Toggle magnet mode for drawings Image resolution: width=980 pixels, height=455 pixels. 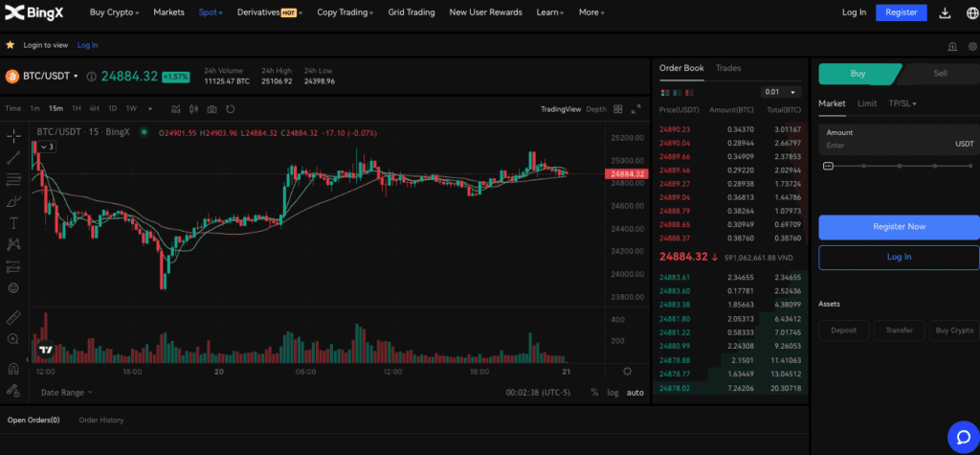pyautogui.click(x=13, y=369)
